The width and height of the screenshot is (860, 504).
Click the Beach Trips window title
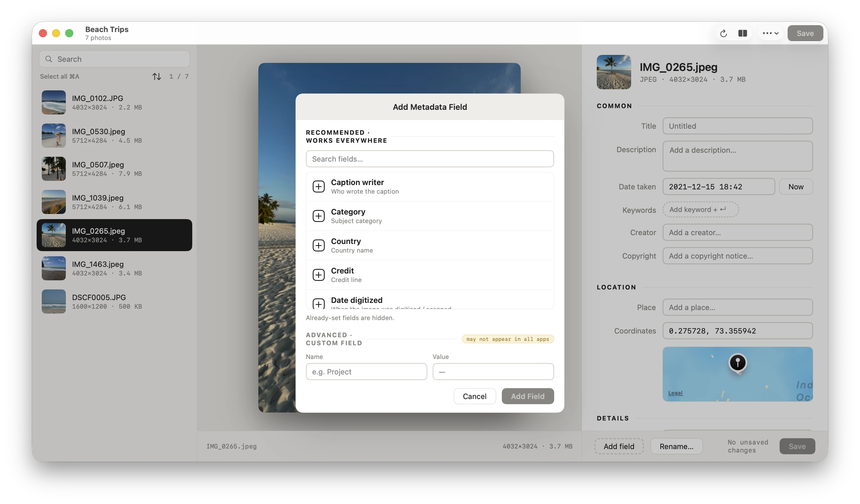point(107,29)
